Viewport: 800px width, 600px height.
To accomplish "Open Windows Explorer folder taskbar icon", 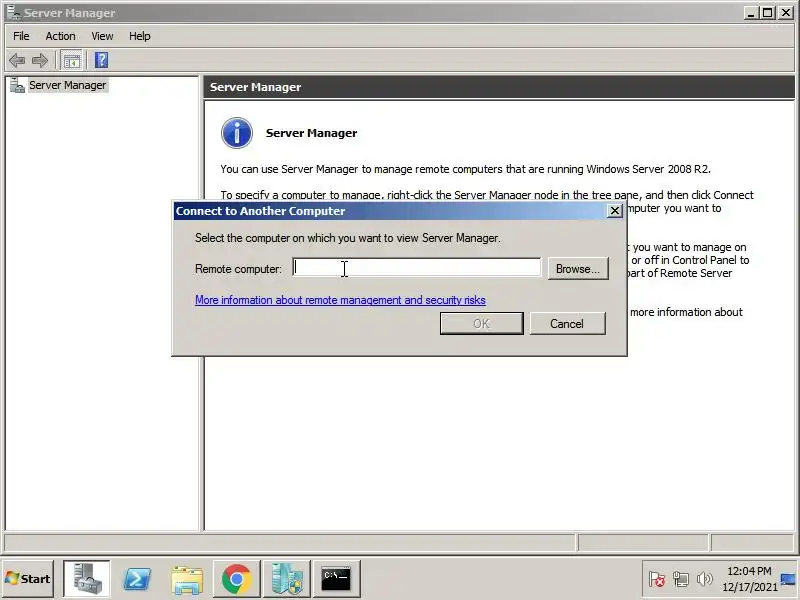I will (x=187, y=580).
